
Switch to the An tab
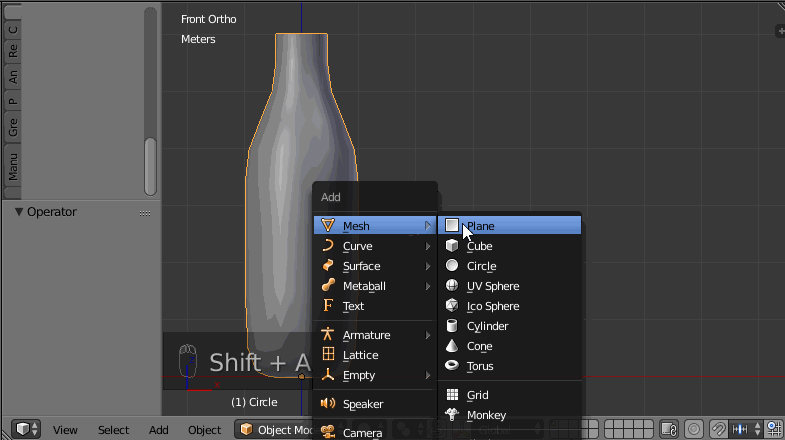click(x=13, y=77)
